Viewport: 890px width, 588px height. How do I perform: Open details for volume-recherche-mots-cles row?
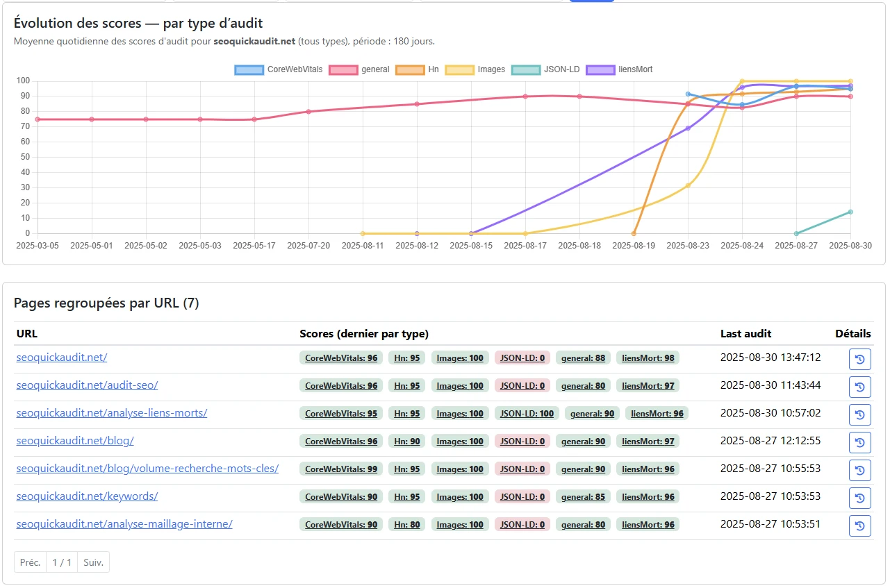click(x=859, y=470)
